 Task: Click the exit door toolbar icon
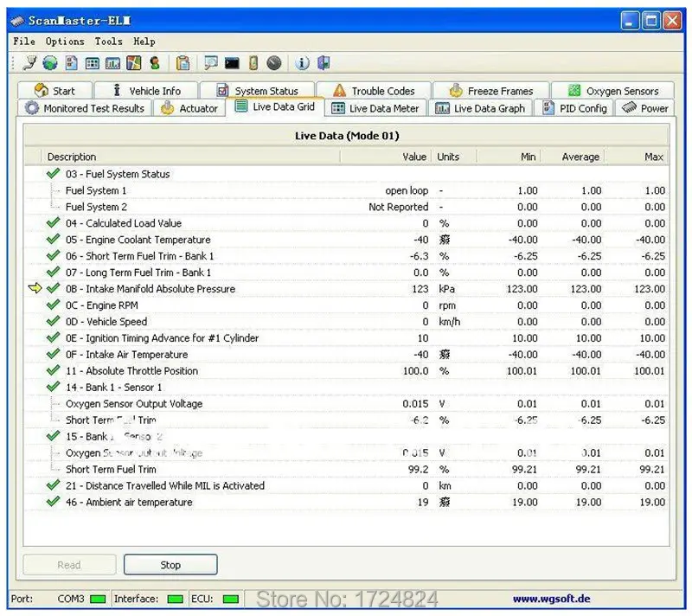(x=324, y=63)
